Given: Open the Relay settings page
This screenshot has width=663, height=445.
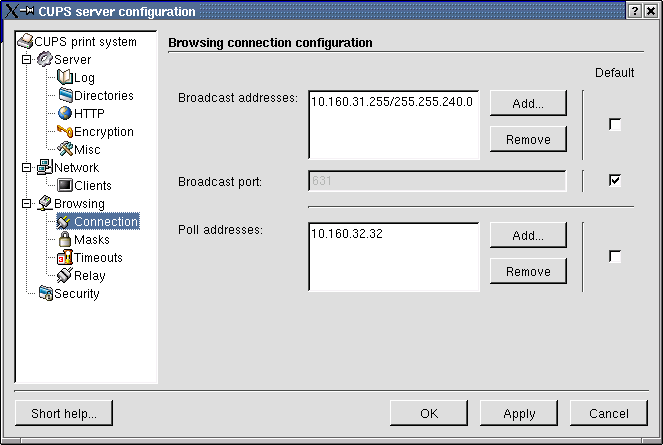Looking at the screenshot, I should coord(89,276).
